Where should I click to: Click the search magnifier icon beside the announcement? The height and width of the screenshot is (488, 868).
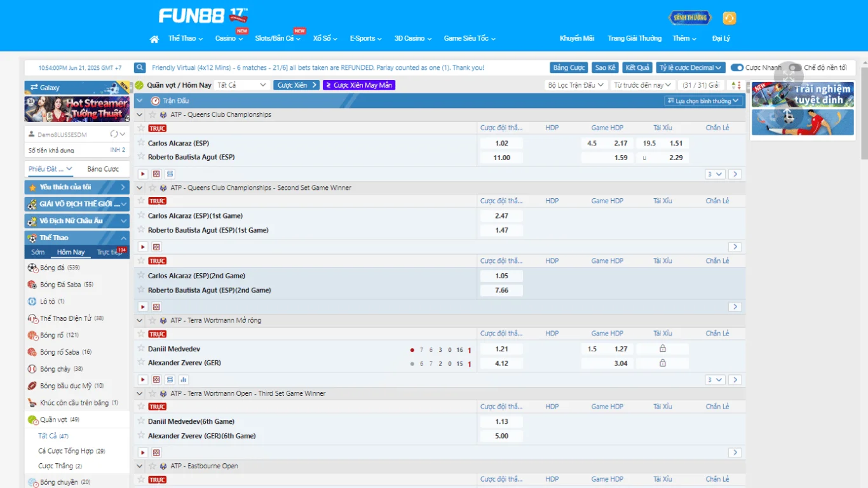140,68
